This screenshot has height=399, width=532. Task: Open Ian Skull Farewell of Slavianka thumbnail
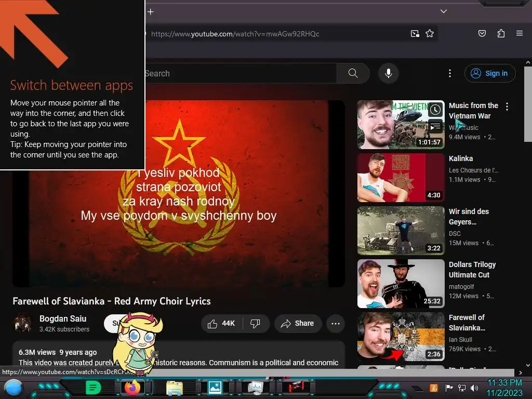click(401, 336)
